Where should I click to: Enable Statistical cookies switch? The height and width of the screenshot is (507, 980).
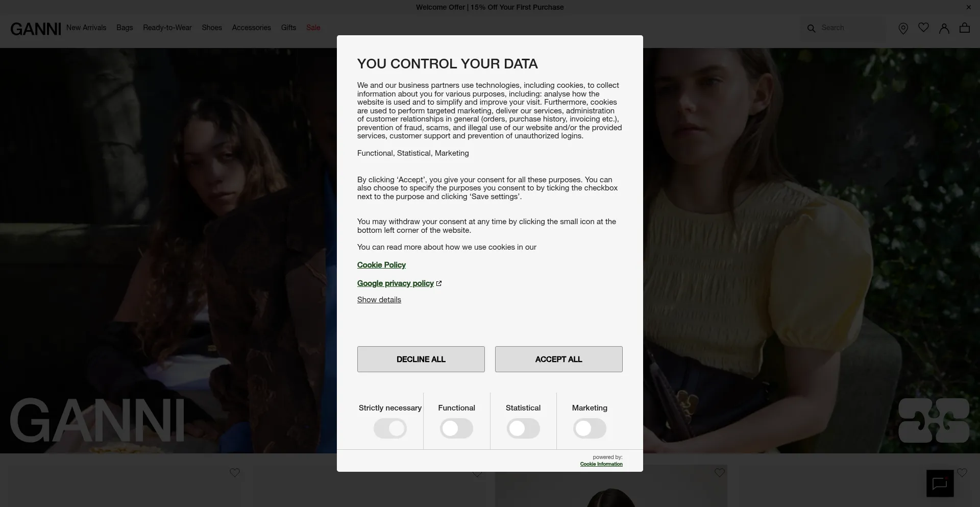(523, 428)
